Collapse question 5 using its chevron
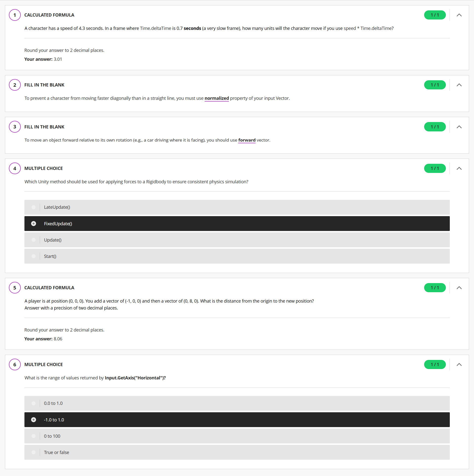Viewport: 474px width, 476px height. [x=459, y=288]
